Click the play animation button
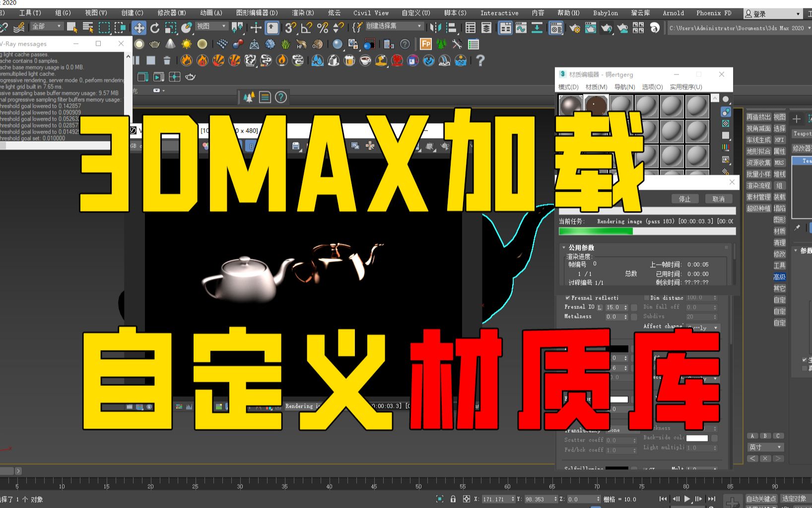Screen dimensions: 812x508 (687, 499)
